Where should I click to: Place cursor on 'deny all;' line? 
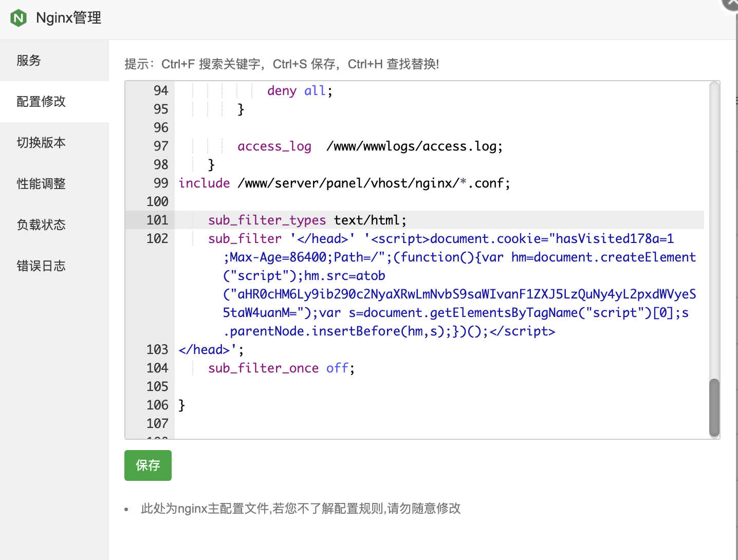pos(300,91)
